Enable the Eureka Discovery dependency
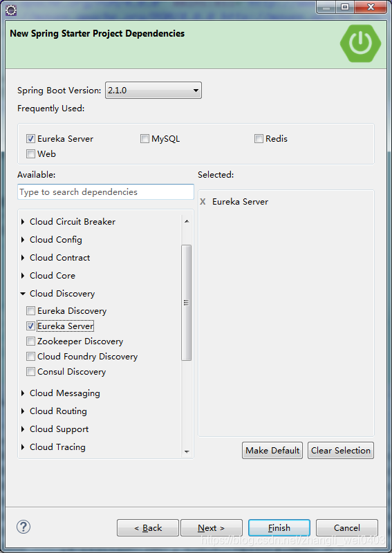 coord(30,310)
